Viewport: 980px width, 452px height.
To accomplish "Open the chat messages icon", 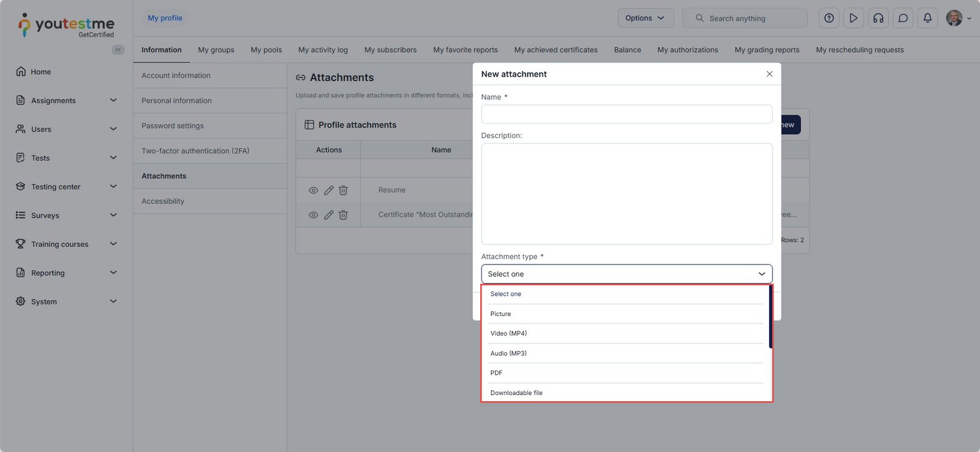I will click(x=903, y=18).
